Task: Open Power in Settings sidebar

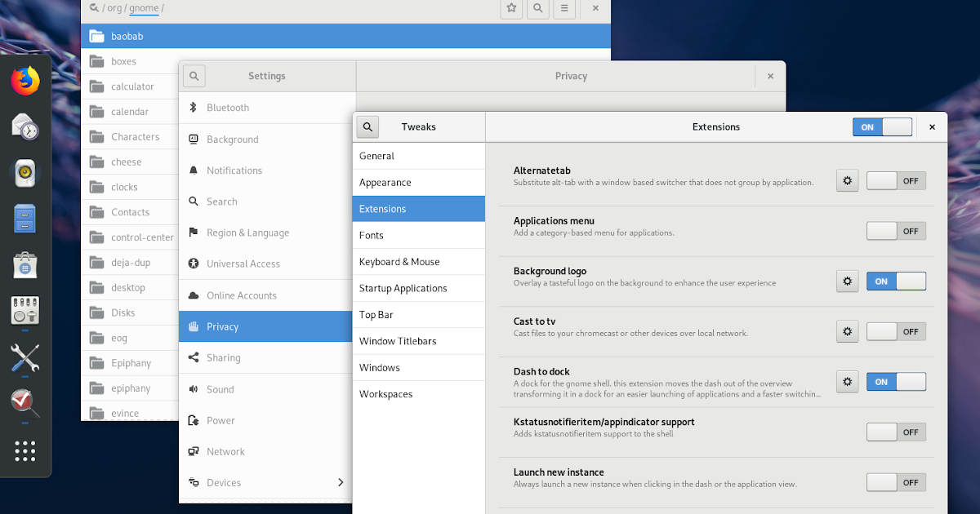Action: click(x=267, y=420)
